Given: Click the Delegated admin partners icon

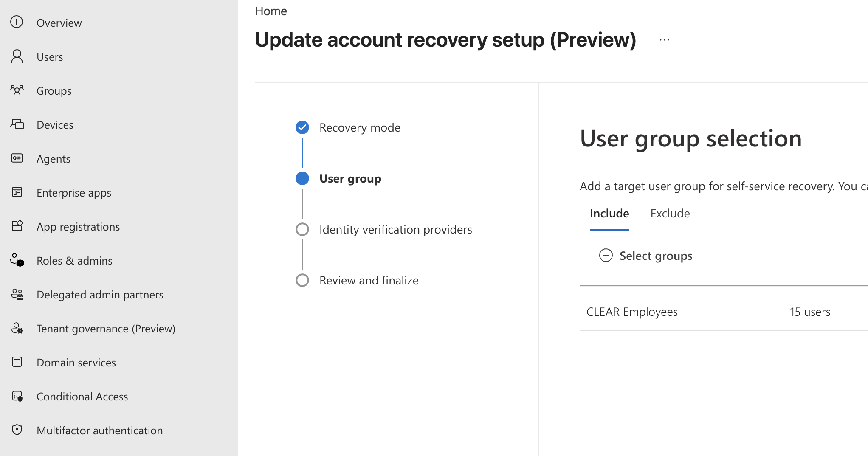Looking at the screenshot, I should coord(17,294).
